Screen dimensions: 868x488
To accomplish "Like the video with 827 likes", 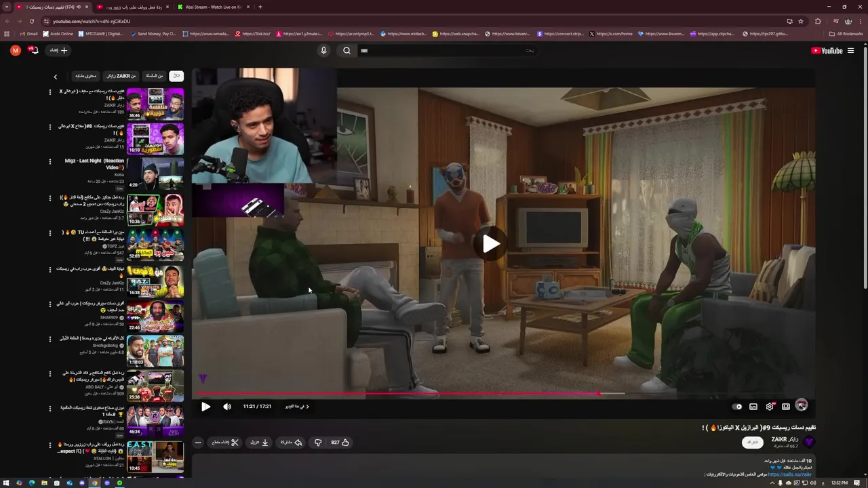I will pyautogui.click(x=340, y=443).
